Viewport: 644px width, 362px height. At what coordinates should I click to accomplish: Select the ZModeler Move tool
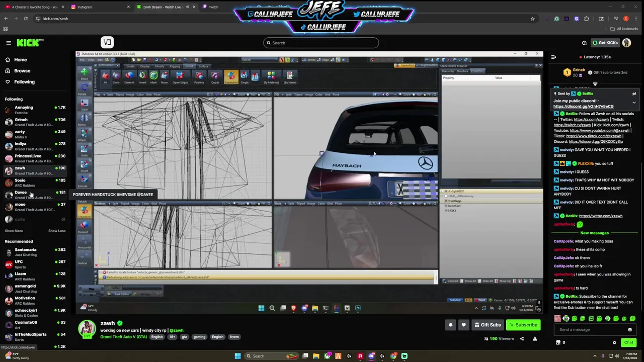[84, 72]
